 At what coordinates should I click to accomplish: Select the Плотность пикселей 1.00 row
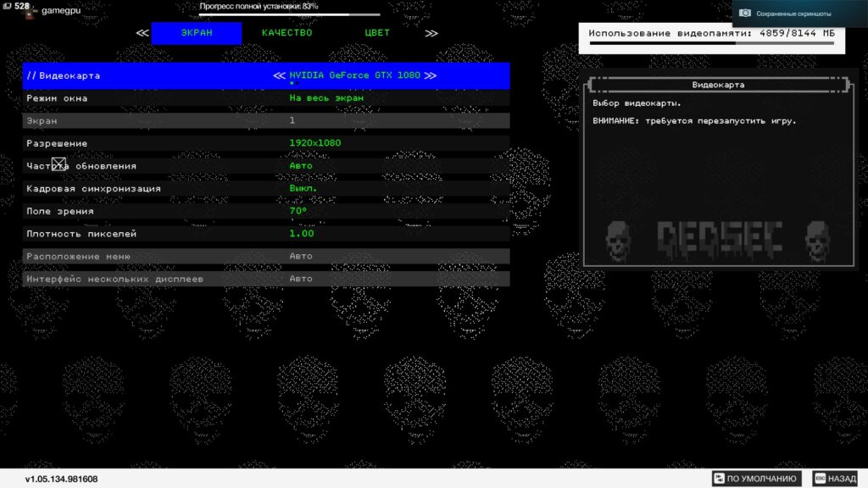[265, 234]
